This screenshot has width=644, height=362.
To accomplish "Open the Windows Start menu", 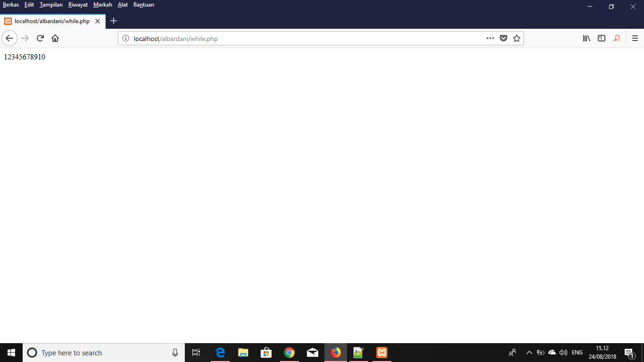I will tap(11, 353).
